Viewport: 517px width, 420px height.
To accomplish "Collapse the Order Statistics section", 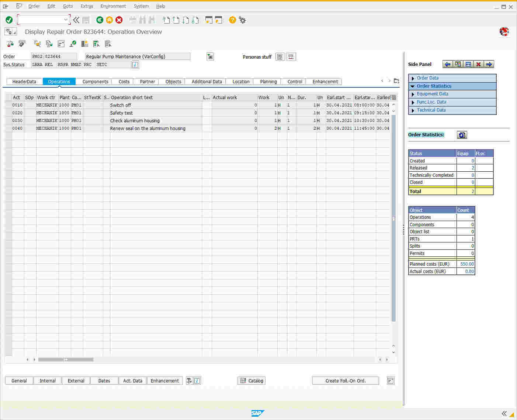I will (x=412, y=86).
